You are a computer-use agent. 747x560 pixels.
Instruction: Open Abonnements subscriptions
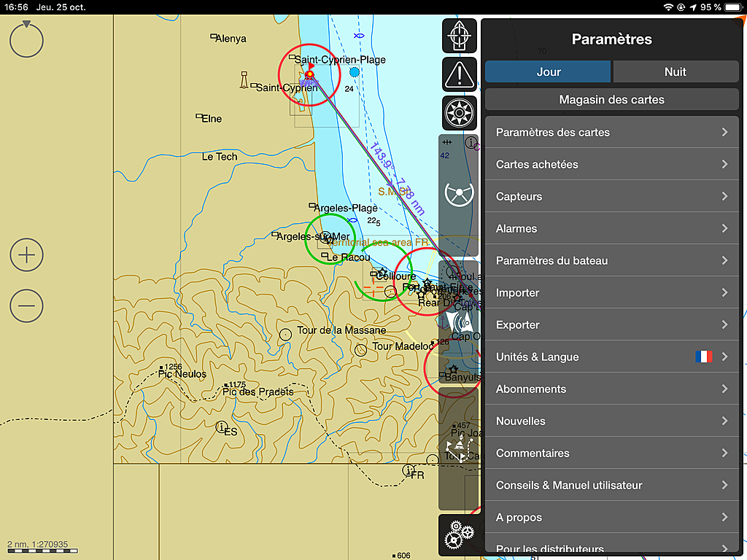612,389
